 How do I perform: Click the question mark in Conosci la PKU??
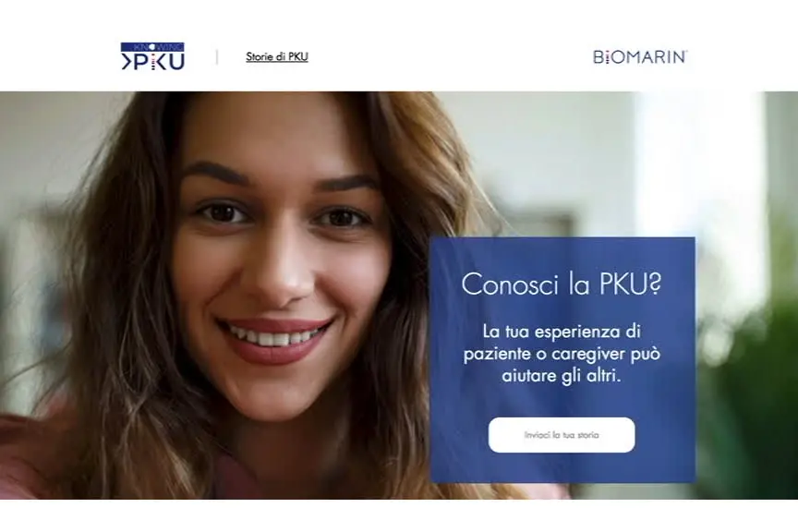655,284
